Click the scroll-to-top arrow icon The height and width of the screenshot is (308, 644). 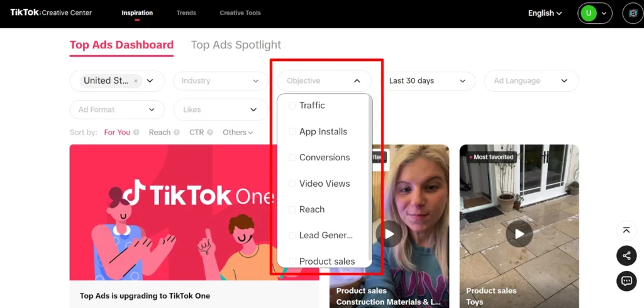626,230
